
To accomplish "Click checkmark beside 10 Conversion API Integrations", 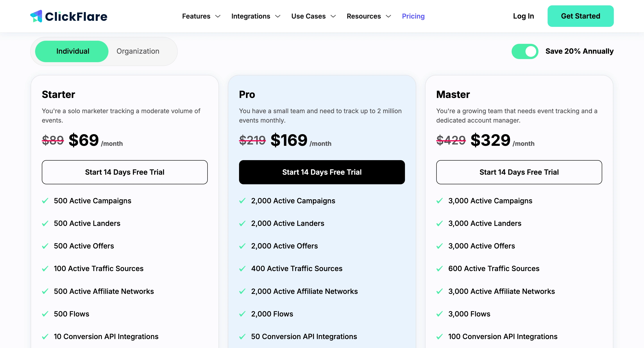I will [45, 337].
